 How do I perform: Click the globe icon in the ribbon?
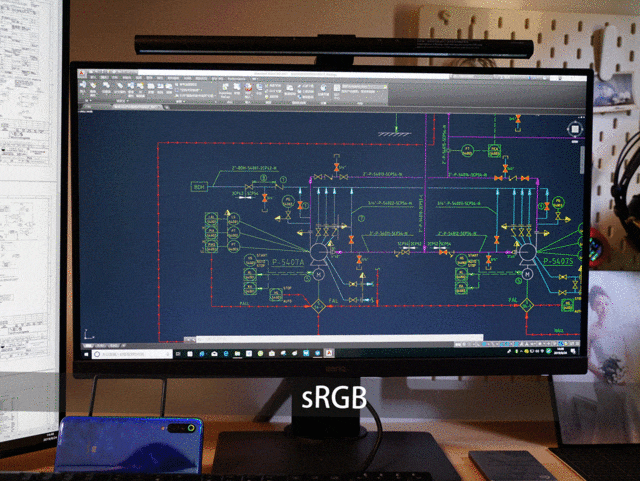click(x=323, y=88)
